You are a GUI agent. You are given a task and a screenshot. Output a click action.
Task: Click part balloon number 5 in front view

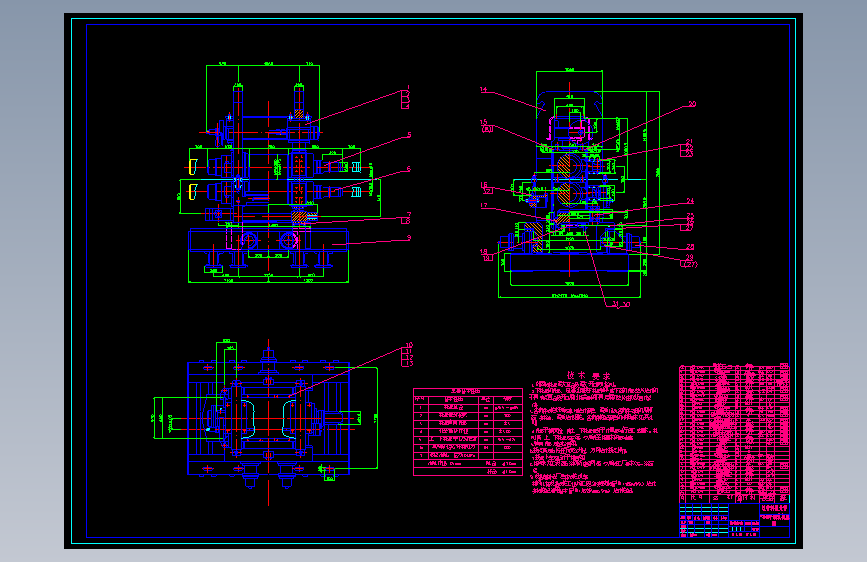409,135
